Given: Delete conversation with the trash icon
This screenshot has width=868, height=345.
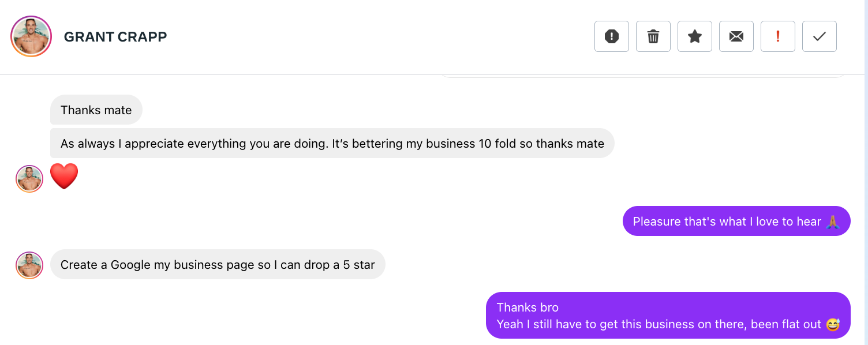Looking at the screenshot, I should click(x=653, y=36).
